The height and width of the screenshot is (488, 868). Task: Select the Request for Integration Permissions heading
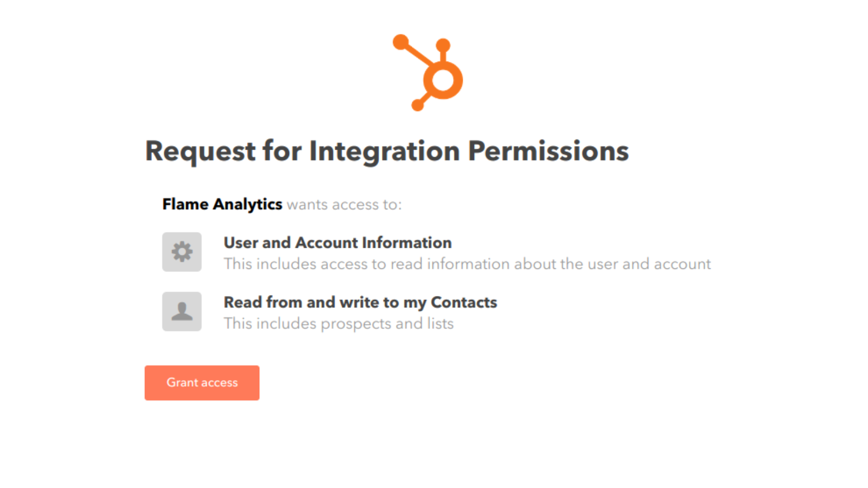click(386, 151)
